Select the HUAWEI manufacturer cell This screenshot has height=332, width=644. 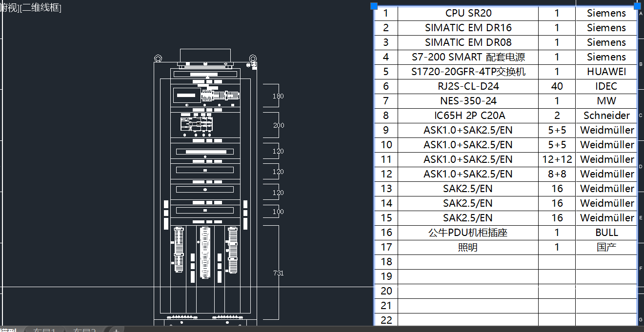tap(606, 72)
